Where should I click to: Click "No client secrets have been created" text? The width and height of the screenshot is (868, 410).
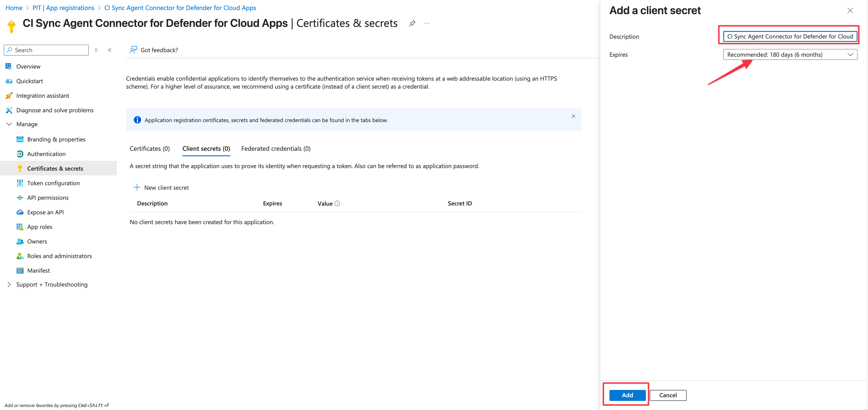202,222
